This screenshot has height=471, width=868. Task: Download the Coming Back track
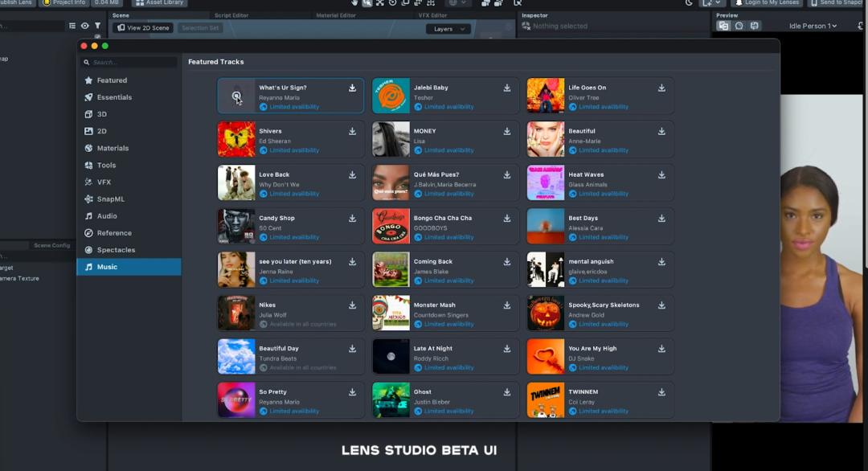(x=506, y=262)
